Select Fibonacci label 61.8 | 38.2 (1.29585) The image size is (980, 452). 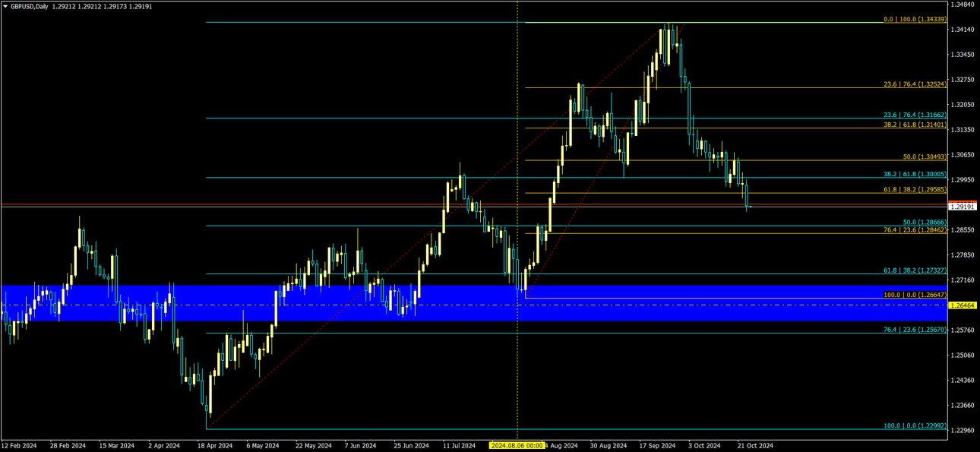pyautogui.click(x=915, y=189)
